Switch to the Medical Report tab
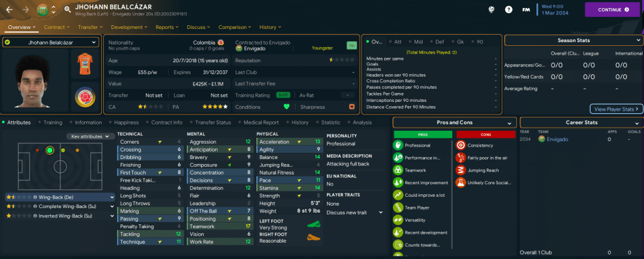Image resolution: width=644 pixels, height=259 pixels. (260, 123)
